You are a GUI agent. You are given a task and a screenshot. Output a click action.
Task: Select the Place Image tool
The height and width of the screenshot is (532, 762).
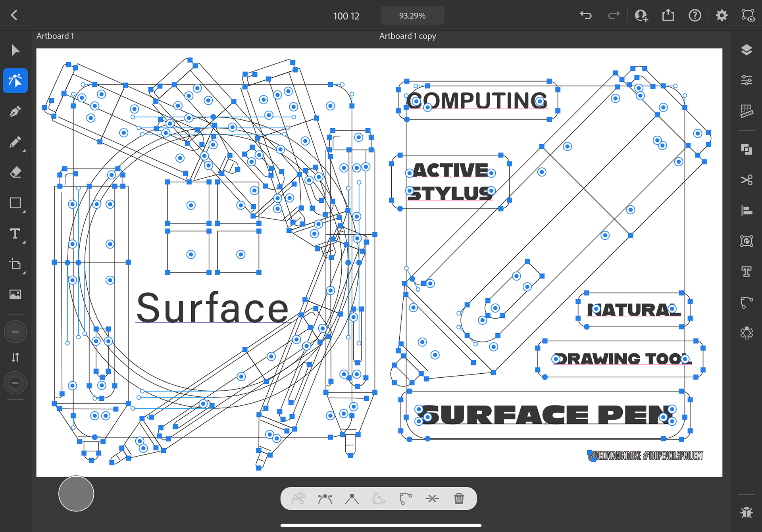coord(15,294)
